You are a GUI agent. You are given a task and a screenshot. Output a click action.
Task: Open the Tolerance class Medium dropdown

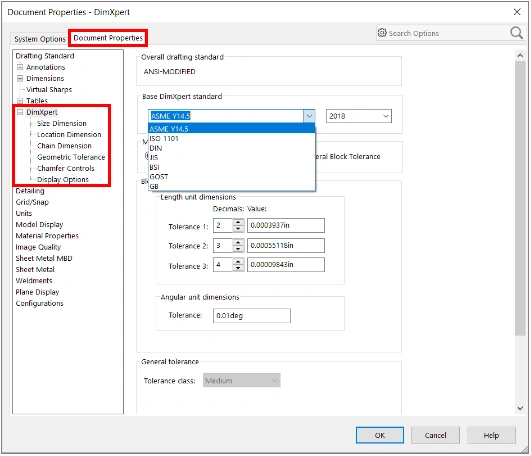pyautogui.click(x=242, y=381)
